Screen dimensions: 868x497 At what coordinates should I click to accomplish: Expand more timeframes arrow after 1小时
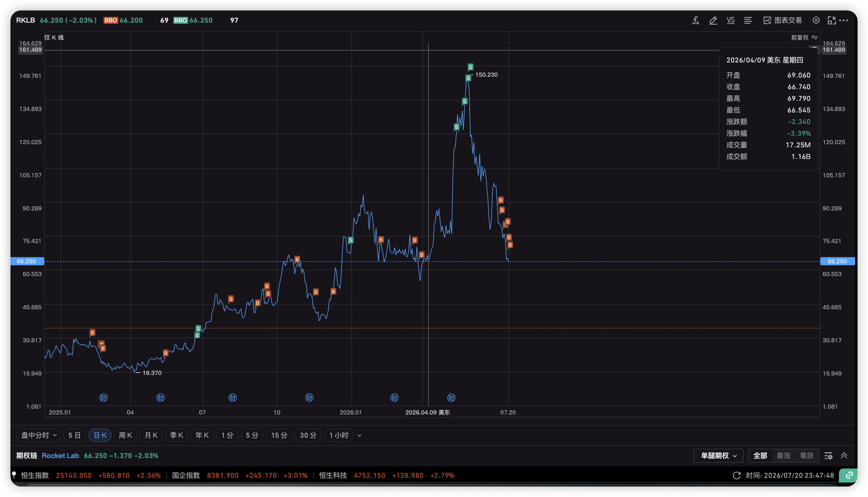[x=359, y=436]
